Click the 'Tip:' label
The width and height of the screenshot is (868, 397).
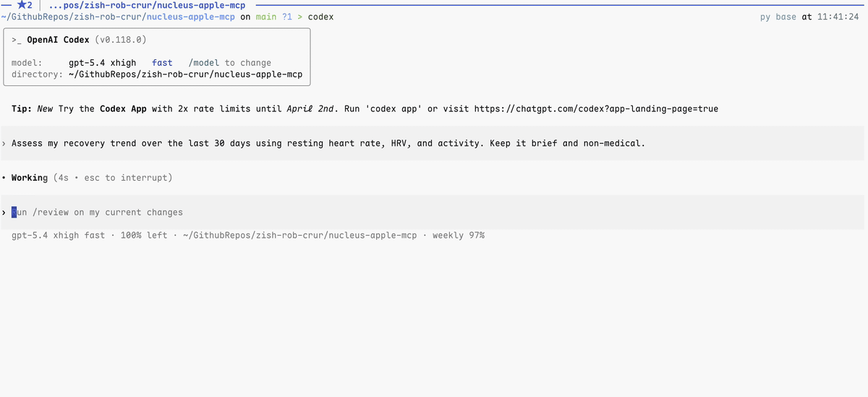(x=22, y=108)
